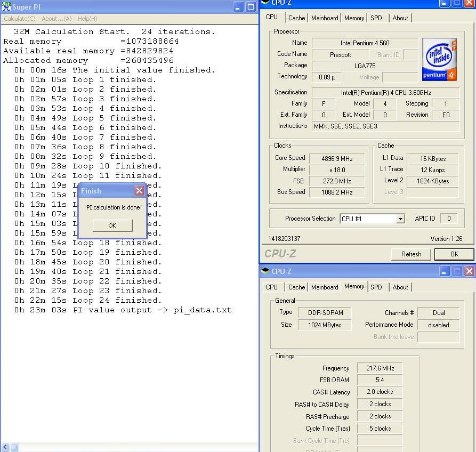Switch to SPD tab in upper CPU-Z window

(x=376, y=18)
